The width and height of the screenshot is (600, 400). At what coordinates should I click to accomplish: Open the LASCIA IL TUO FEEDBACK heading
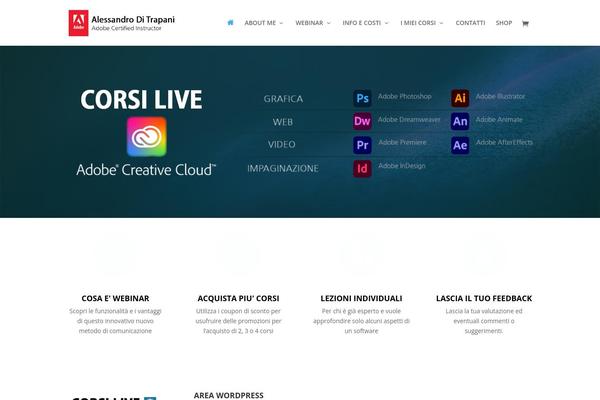coord(484,298)
